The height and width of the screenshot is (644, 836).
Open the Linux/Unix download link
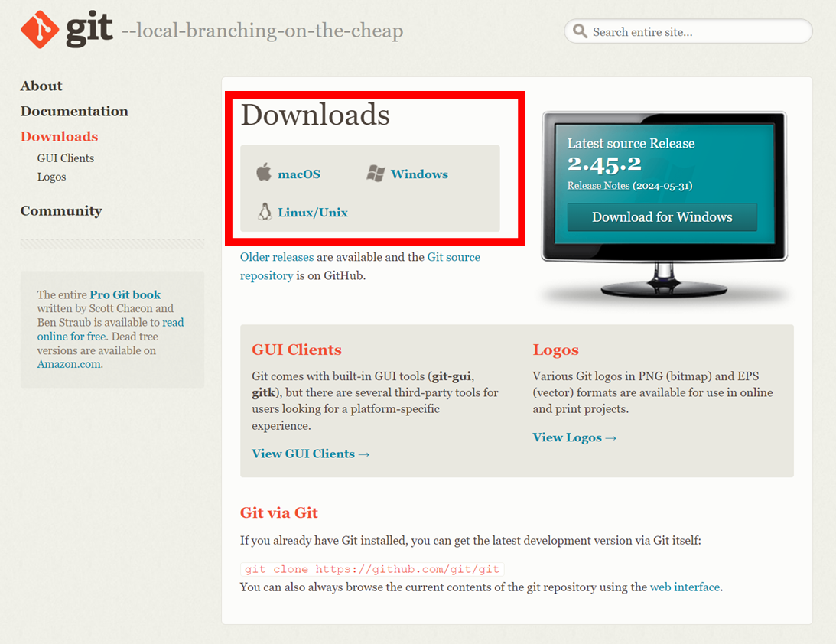click(x=313, y=213)
